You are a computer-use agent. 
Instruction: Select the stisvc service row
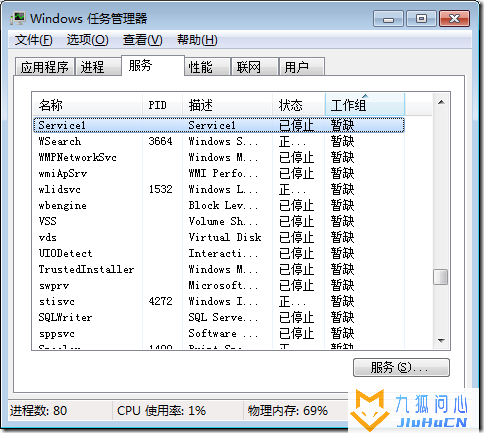point(219,301)
